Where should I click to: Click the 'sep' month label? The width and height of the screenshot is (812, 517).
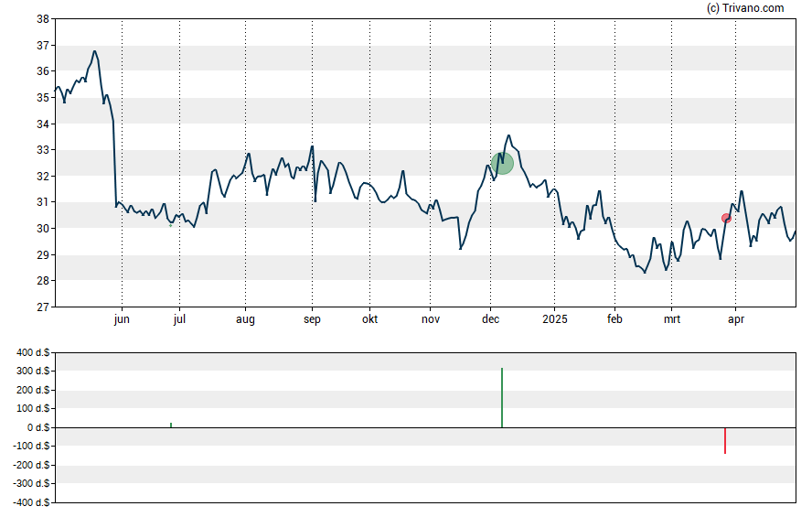coord(312,319)
